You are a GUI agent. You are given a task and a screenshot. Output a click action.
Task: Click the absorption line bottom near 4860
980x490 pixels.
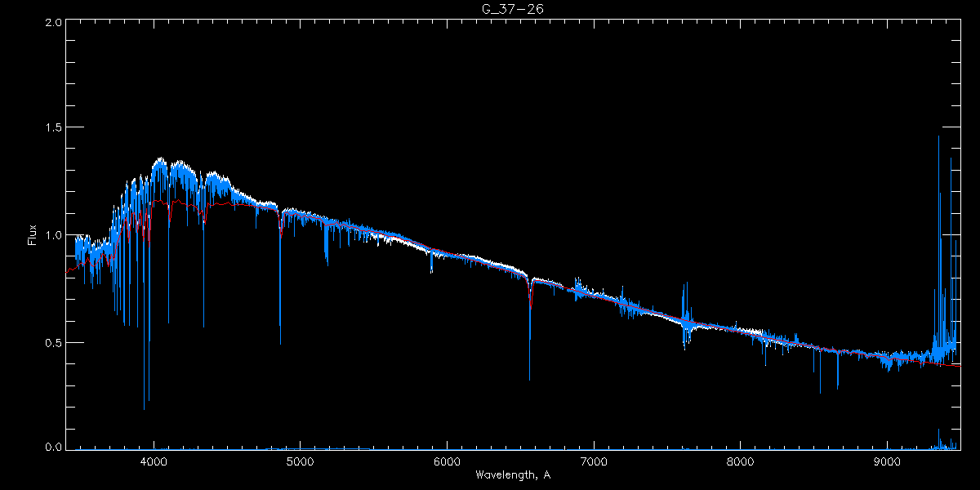[280, 341]
